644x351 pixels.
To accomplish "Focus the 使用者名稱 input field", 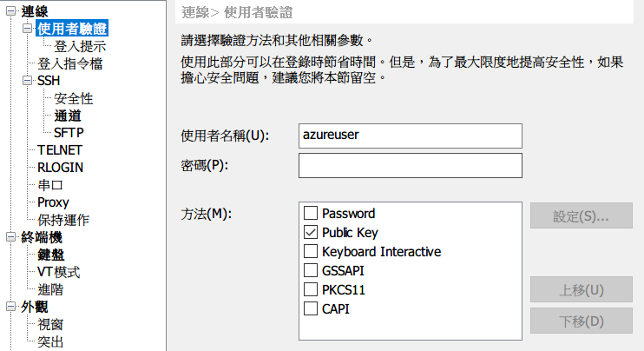I will point(409,136).
